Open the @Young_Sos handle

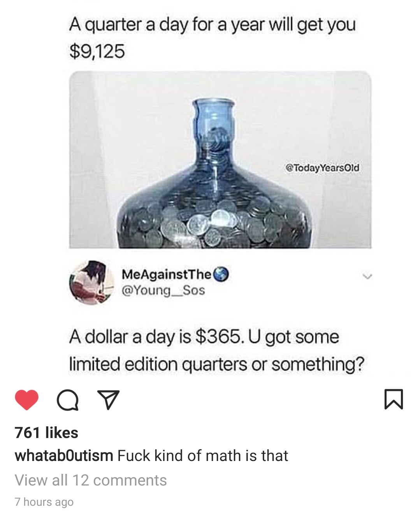click(163, 290)
